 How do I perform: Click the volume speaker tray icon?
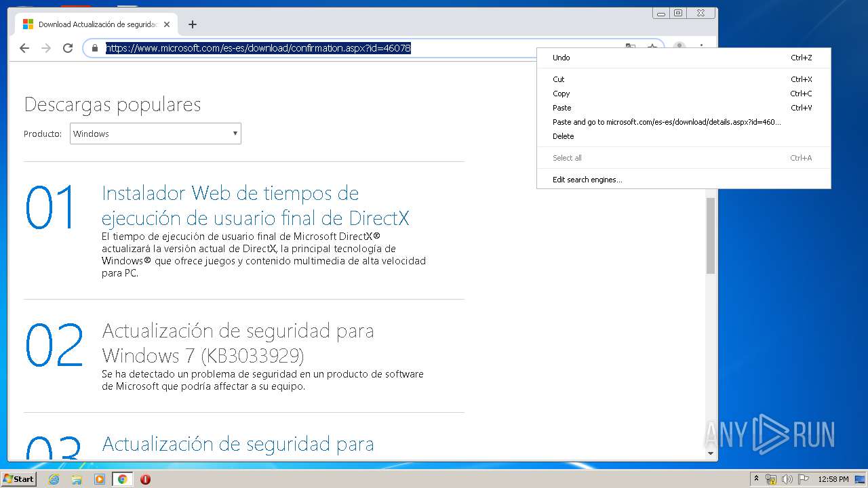pyautogui.click(x=787, y=479)
